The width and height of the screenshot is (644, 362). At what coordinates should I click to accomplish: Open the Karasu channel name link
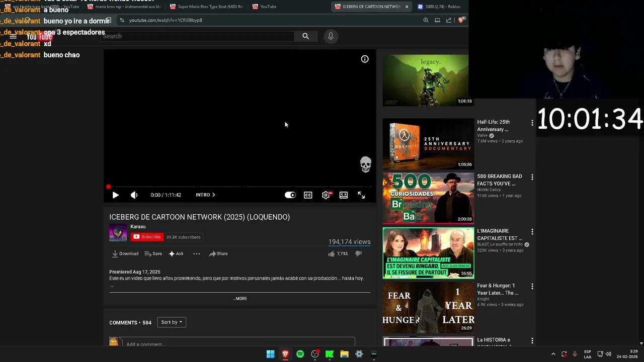click(138, 227)
